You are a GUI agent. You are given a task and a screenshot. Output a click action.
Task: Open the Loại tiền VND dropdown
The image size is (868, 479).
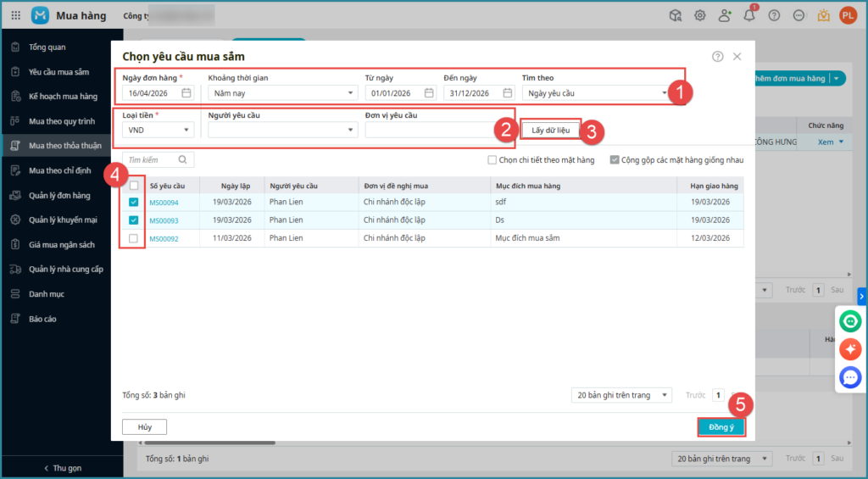pyautogui.click(x=186, y=130)
